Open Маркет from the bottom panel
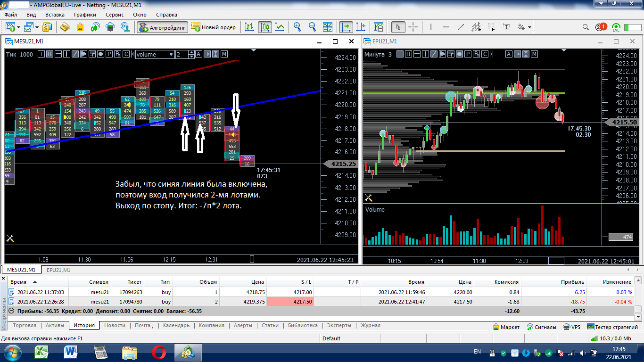 tap(506, 327)
